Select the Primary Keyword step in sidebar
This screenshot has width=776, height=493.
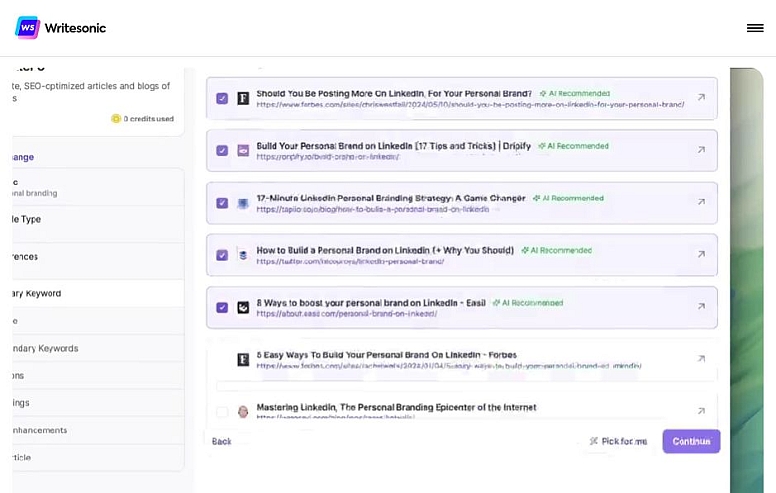[98, 293]
